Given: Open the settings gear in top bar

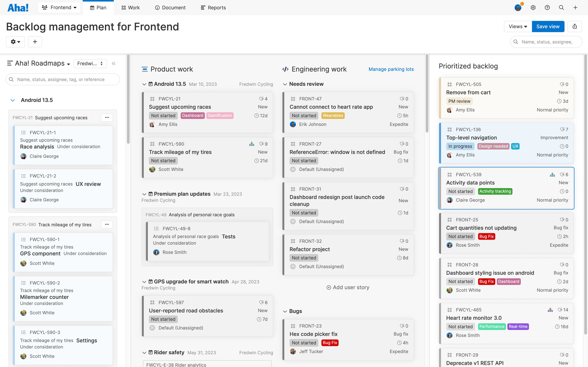Looking at the screenshot, I should [533, 7].
